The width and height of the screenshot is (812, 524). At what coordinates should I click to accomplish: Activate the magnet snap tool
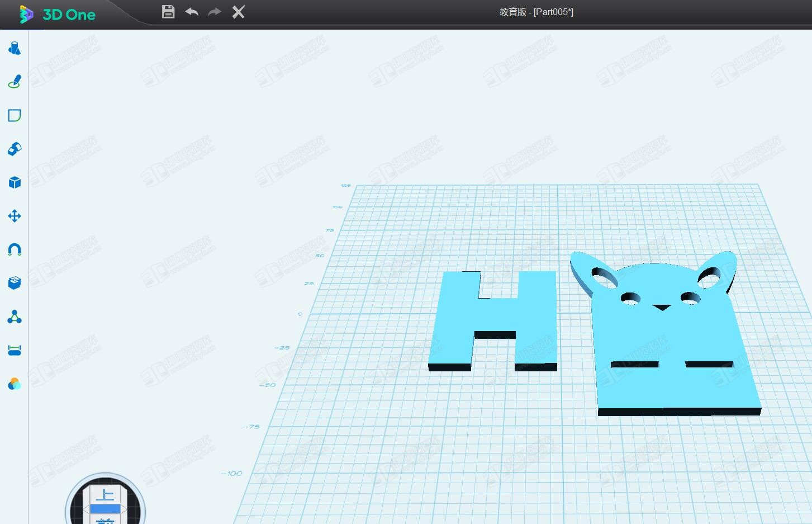15,249
